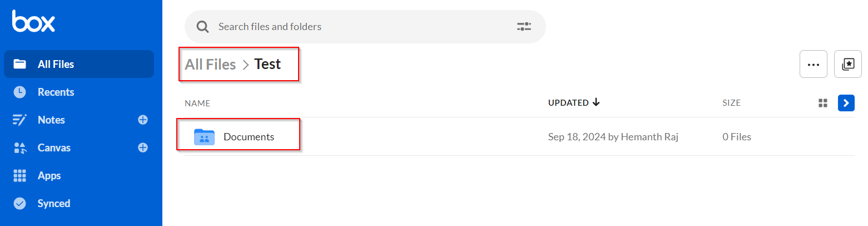The height and width of the screenshot is (226, 868).
Task: Create a new Canvas using the plus icon
Action: coord(143,148)
